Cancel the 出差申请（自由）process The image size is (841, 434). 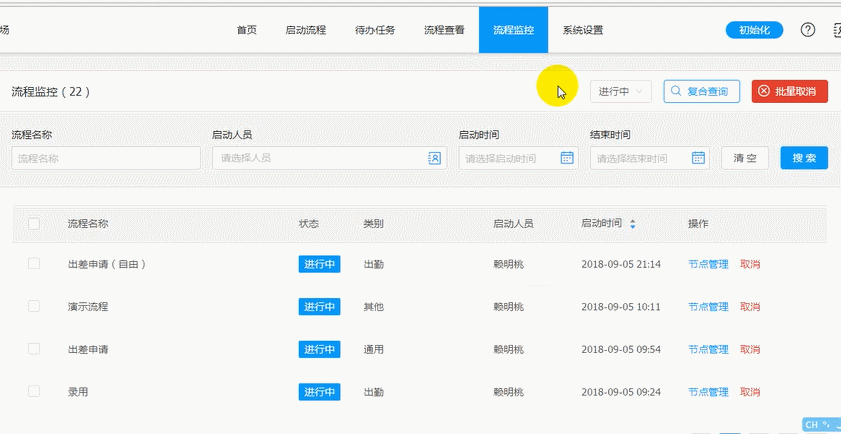750,264
